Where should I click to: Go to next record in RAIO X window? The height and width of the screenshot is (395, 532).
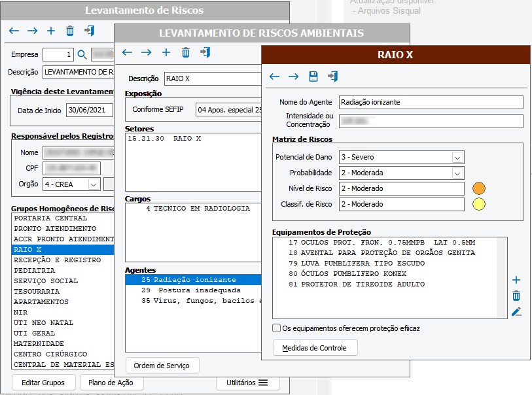point(294,77)
